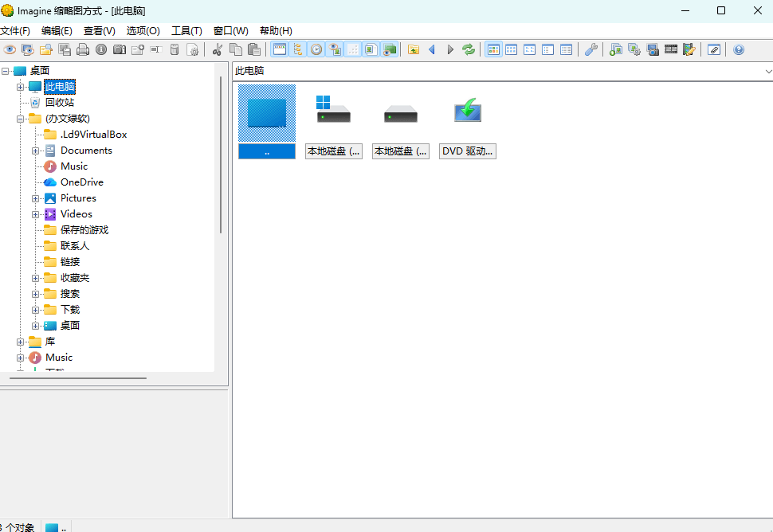Open an image file from the toolbar
Screen dimensions: 773x532
pyautogui.click(x=45, y=49)
